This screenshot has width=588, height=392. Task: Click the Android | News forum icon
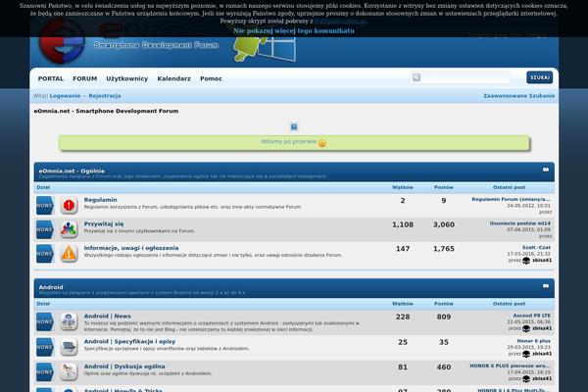pyautogui.click(x=69, y=321)
